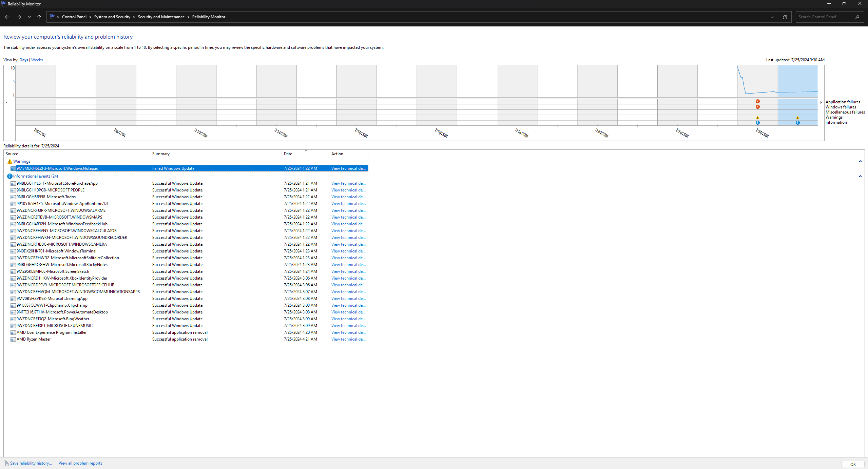The image size is (868, 469).
Task: Click the Control Panel flag icon in address bar
Action: (52, 17)
